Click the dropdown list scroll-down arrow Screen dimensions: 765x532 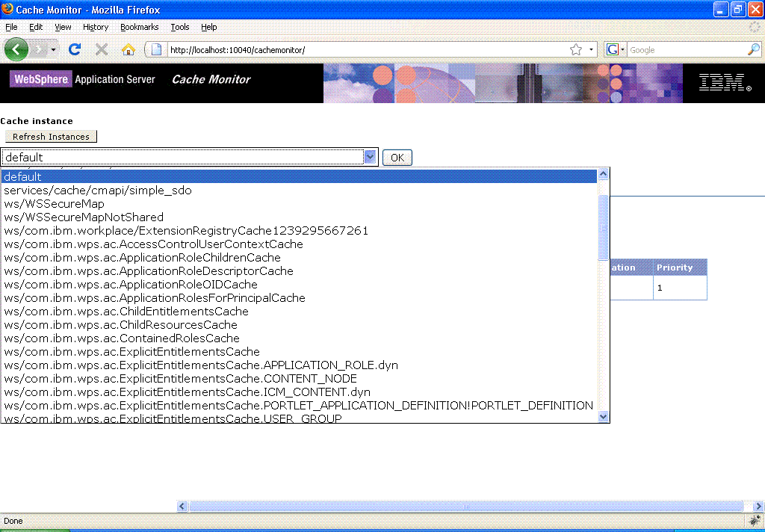click(x=604, y=417)
